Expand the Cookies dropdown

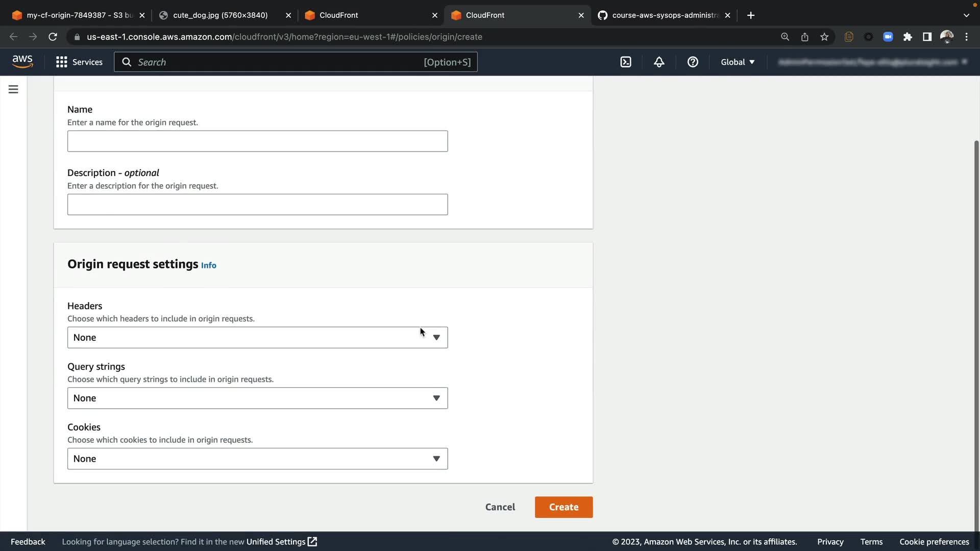coord(257,459)
